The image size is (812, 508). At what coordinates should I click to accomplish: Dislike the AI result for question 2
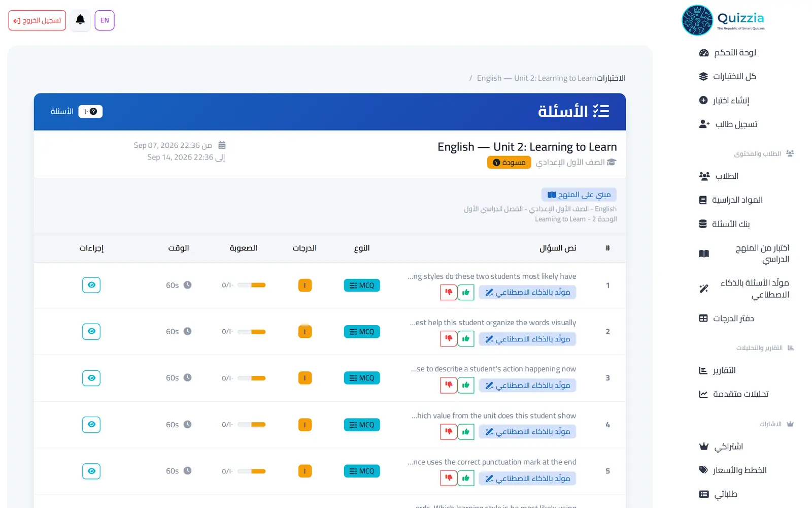click(x=449, y=339)
